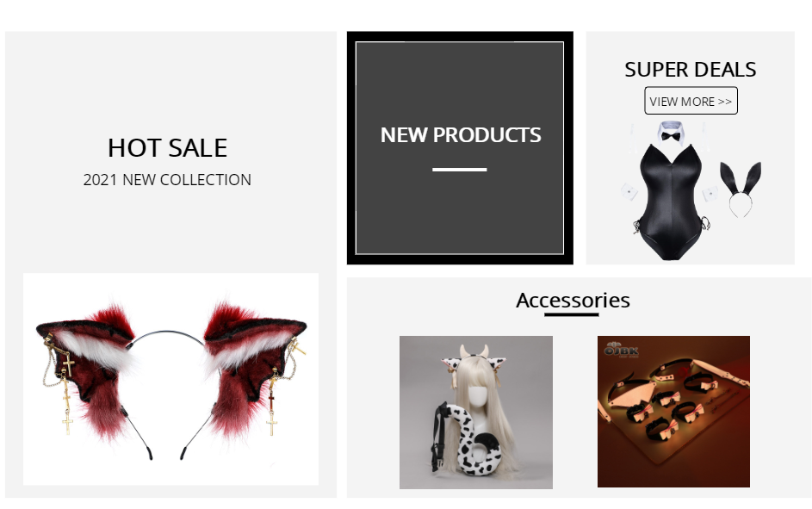
Task: Click the HOT SALE heading
Action: pyautogui.click(x=167, y=148)
